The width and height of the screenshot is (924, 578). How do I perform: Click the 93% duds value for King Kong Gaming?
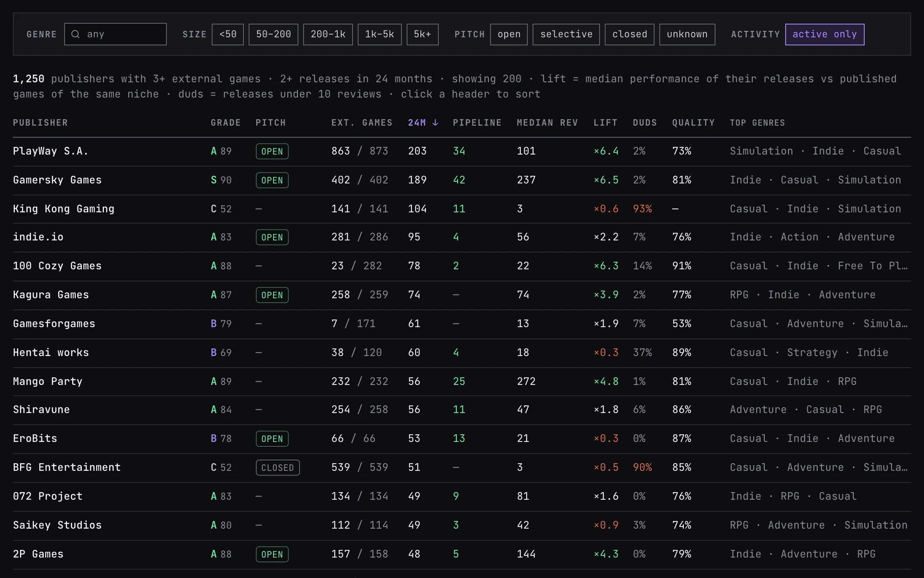tap(642, 209)
